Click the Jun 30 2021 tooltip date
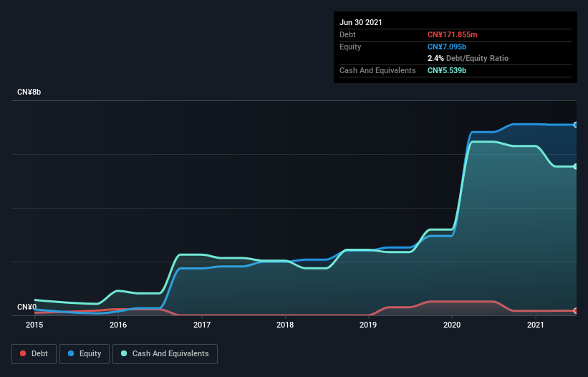Viewport: 588px width, 377px height. [361, 22]
